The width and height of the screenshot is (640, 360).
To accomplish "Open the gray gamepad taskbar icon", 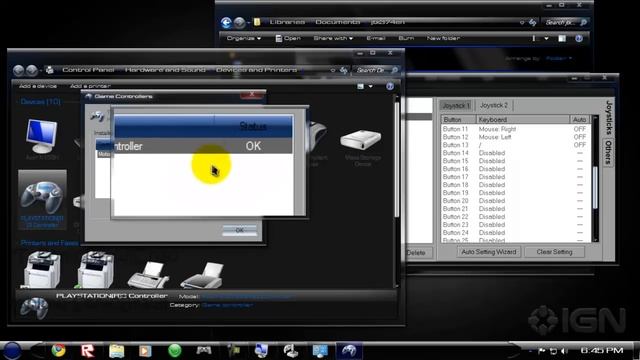I will tap(204, 350).
